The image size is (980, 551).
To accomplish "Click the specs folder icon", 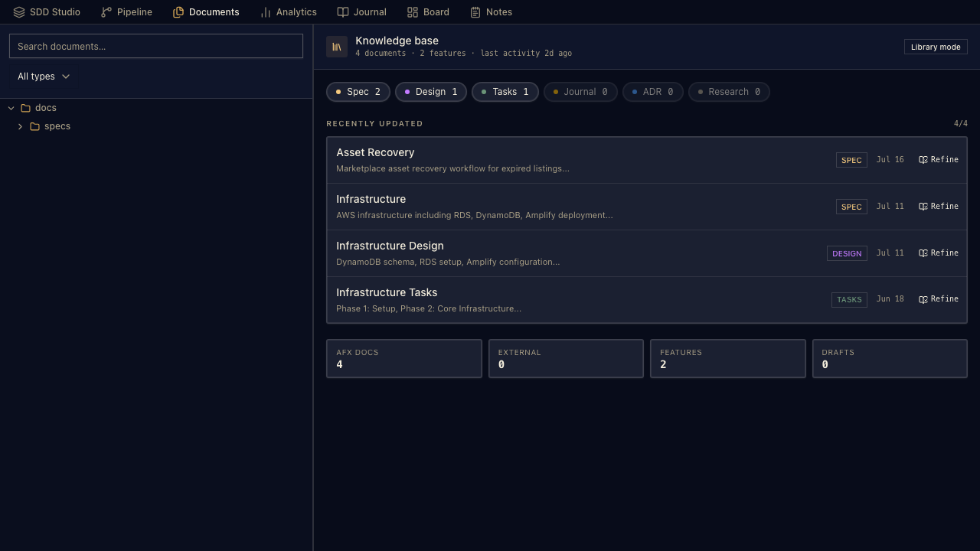I will (x=35, y=126).
